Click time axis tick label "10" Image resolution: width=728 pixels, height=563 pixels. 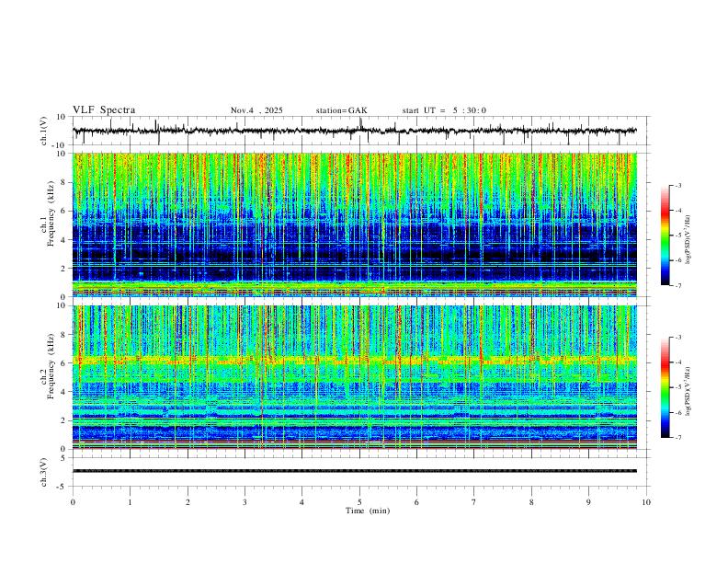point(646,502)
